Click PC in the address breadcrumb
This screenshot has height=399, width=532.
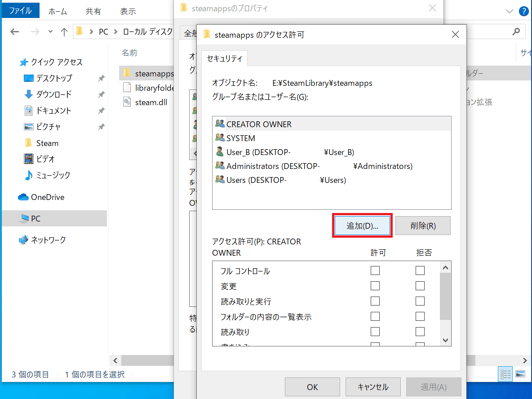click(x=103, y=32)
